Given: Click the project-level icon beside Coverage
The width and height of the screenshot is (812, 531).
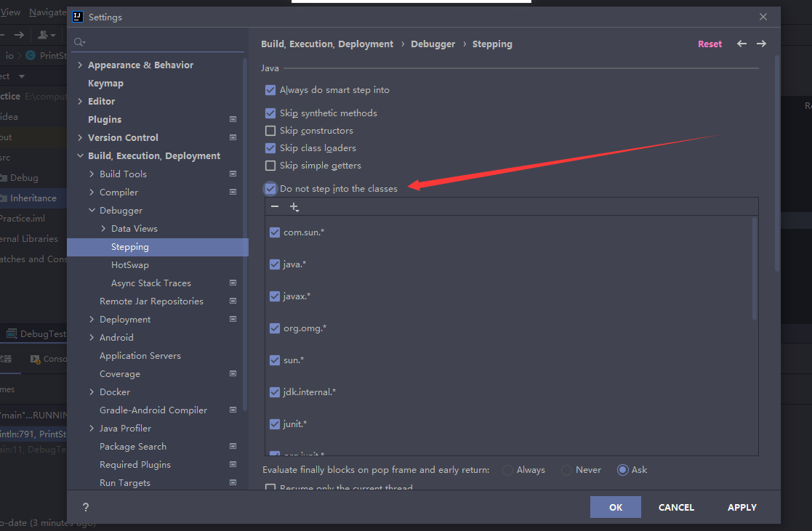Looking at the screenshot, I should click(x=233, y=373).
